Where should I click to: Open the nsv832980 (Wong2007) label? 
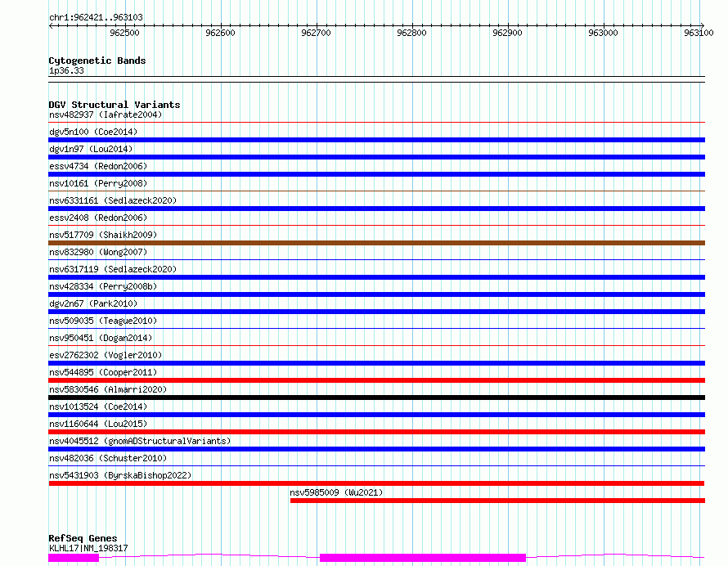click(98, 252)
